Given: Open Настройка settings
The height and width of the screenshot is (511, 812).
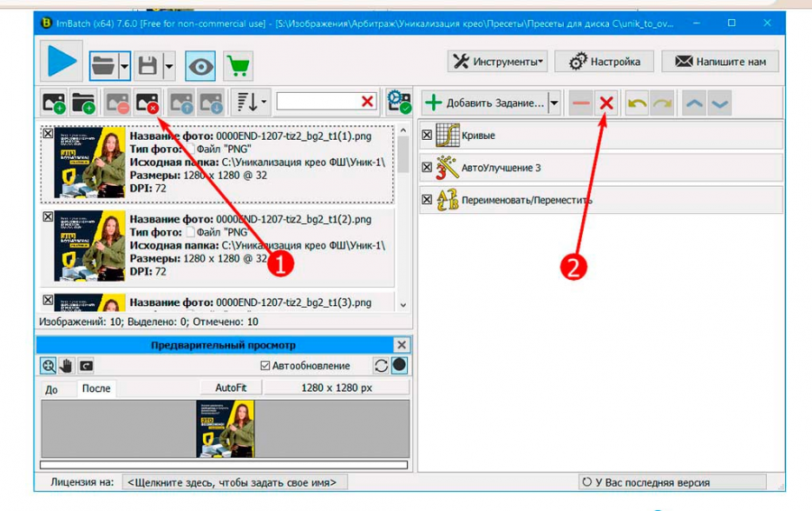Looking at the screenshot, I should (604, 61).
